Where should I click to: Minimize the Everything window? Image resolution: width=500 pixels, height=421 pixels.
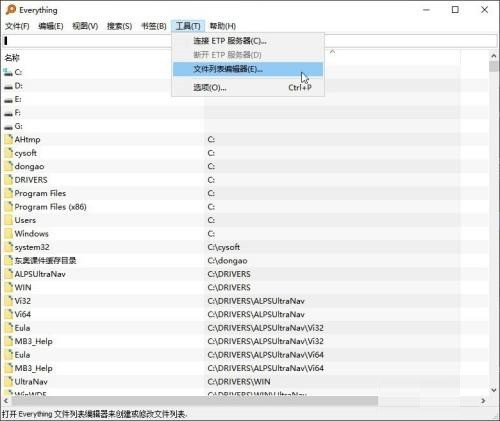click(x=426, y=10)
